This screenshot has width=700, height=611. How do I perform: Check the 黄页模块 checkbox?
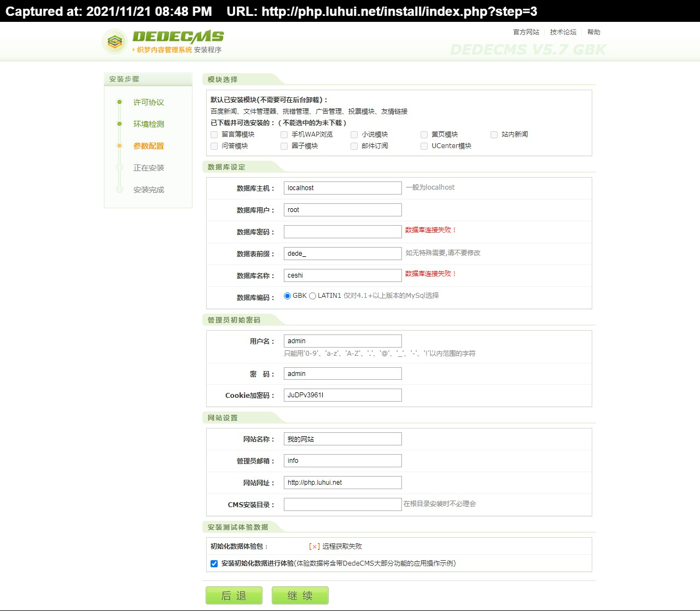[x=424, y=134]
